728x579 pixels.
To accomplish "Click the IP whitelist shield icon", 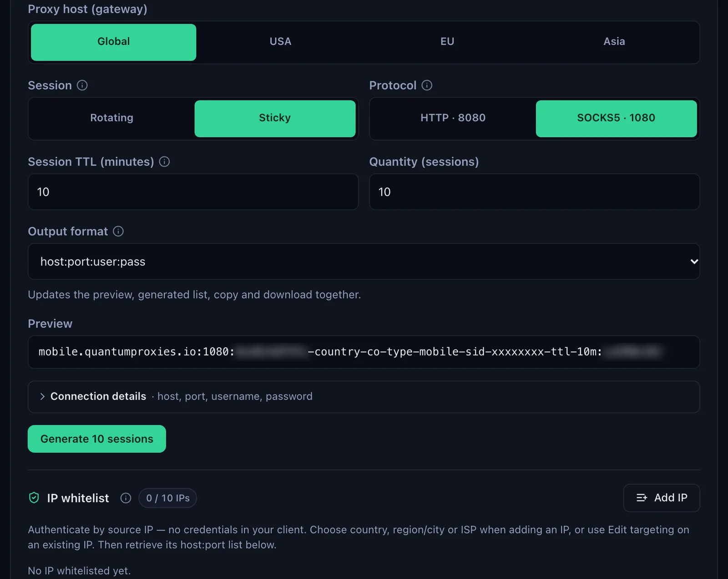I will [34, 498].
